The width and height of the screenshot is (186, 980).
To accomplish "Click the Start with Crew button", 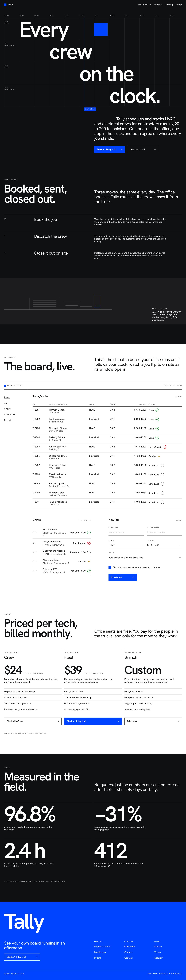I will [33, 721].
